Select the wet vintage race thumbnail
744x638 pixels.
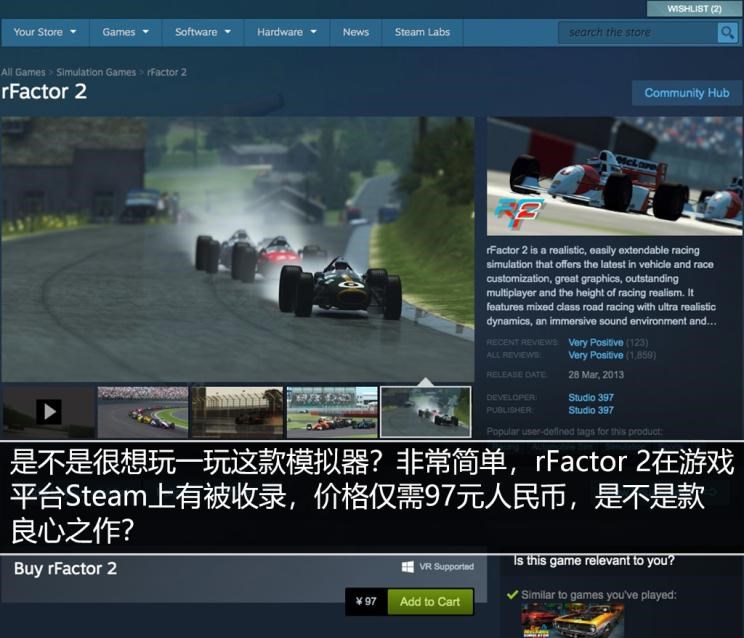426,412
